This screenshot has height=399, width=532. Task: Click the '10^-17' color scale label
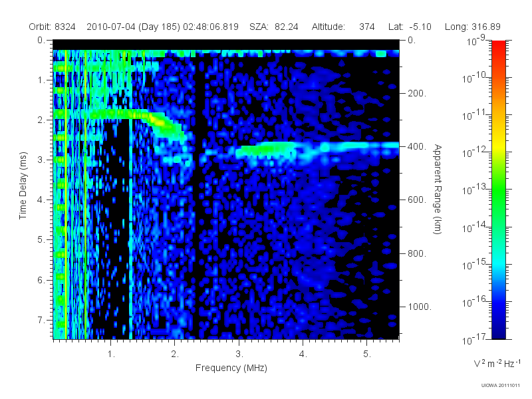[x=475, y=339]
